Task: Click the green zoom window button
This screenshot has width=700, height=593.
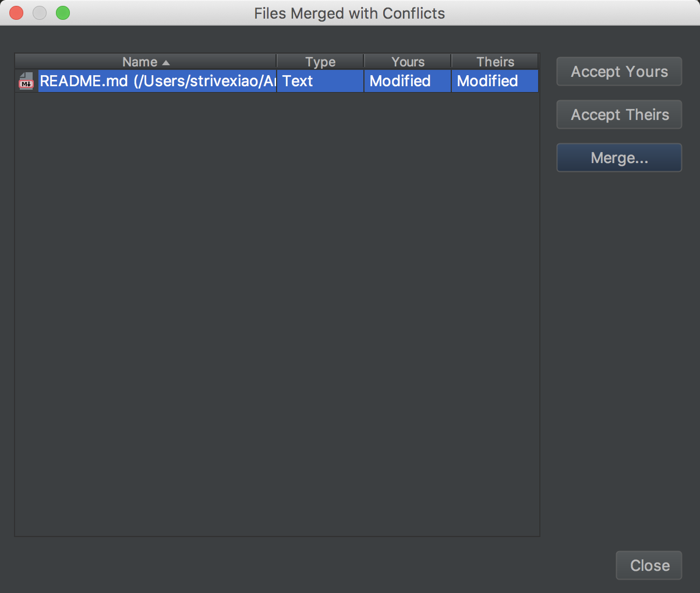Action: click(63, 13)
